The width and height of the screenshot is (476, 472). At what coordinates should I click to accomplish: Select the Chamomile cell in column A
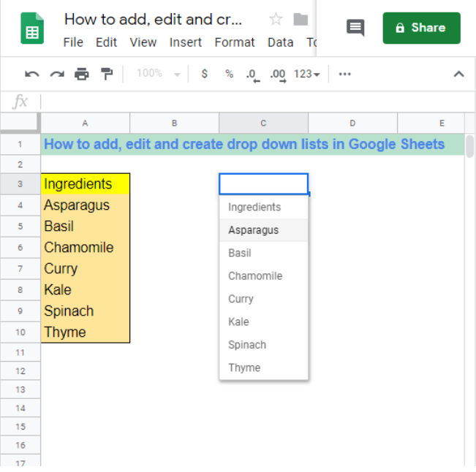click(x=86, y=248)
